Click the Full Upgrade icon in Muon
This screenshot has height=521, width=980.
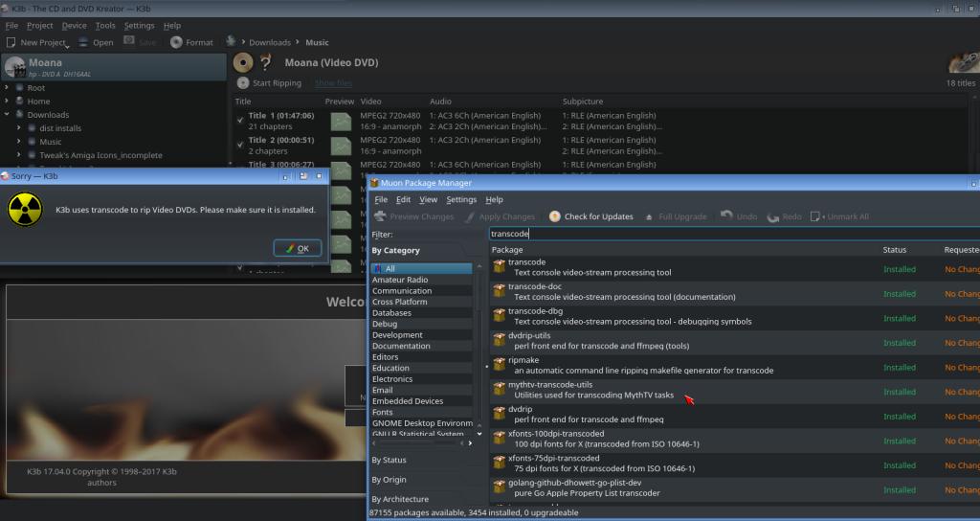coord(649,216)
